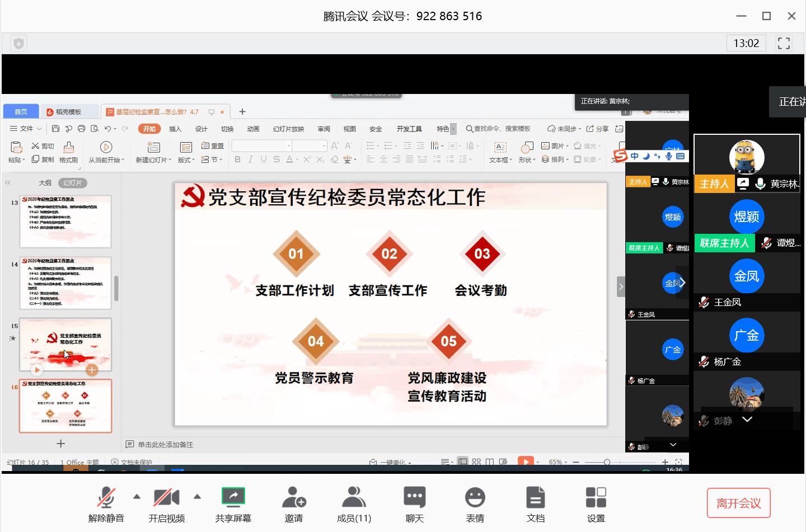Open the invite participants icon
This screenshot has height=532, width=806.
pyautogui.click(x=294, y=497)
